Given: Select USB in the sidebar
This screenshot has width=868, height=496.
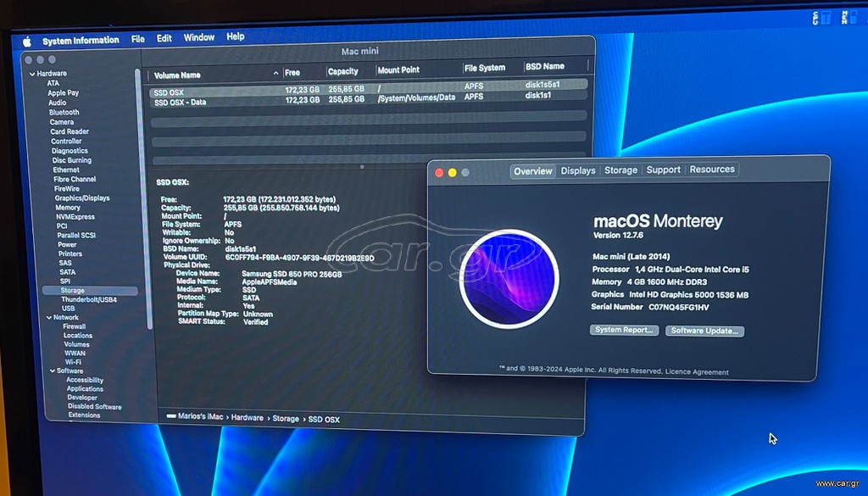Looking at the screenshot, I should [68, 309].
